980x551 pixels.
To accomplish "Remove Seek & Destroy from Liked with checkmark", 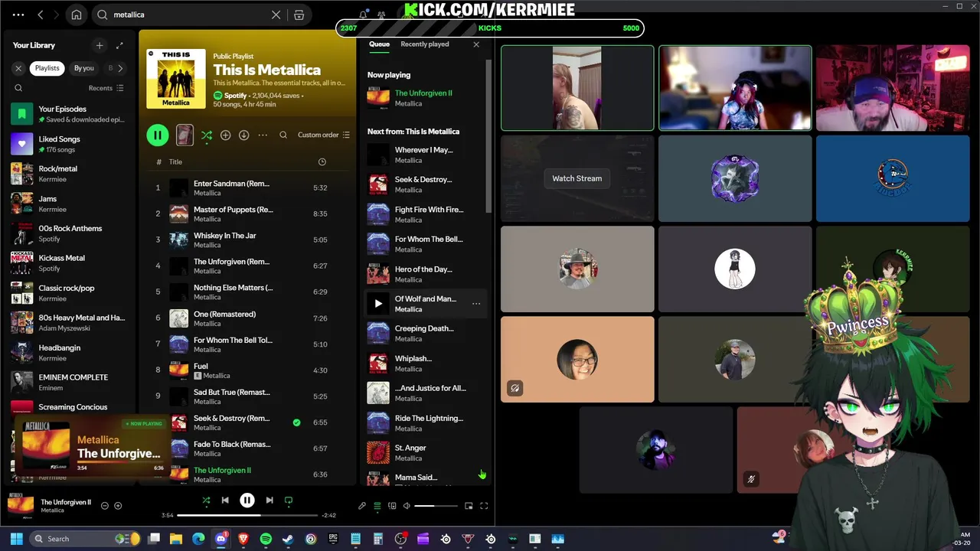I will coord(296,422).
